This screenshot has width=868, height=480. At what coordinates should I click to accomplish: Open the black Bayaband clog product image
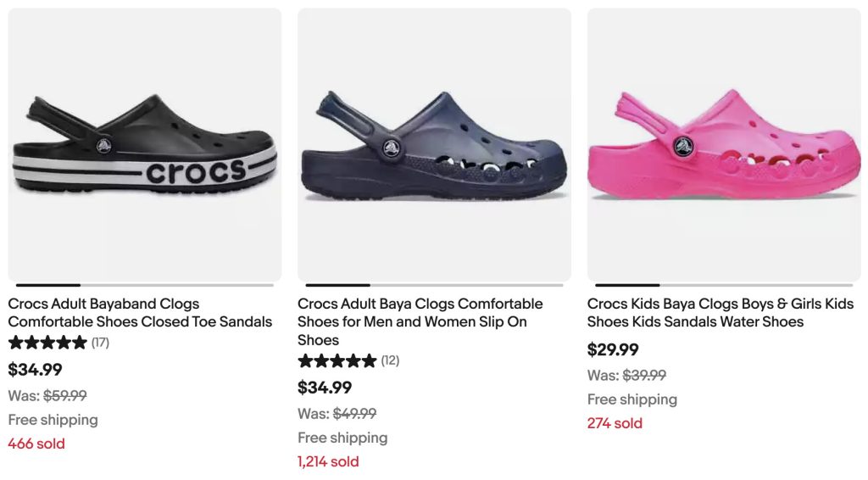145,145
